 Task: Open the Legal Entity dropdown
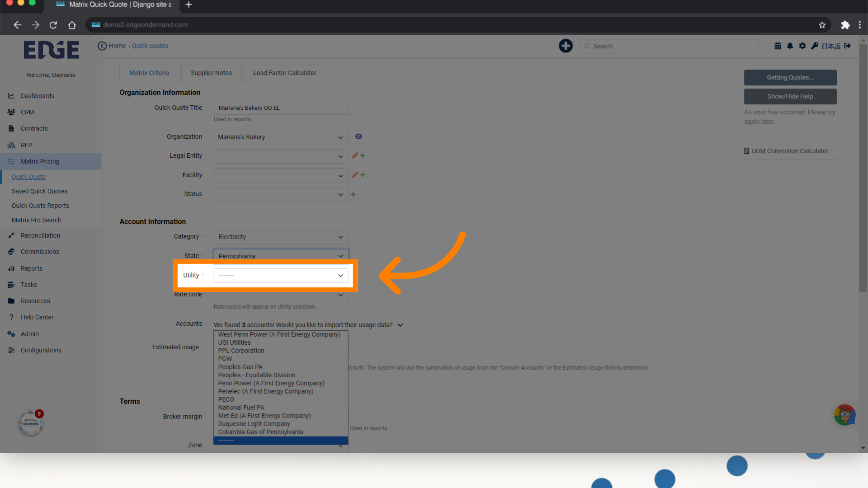tap(281, 156)
